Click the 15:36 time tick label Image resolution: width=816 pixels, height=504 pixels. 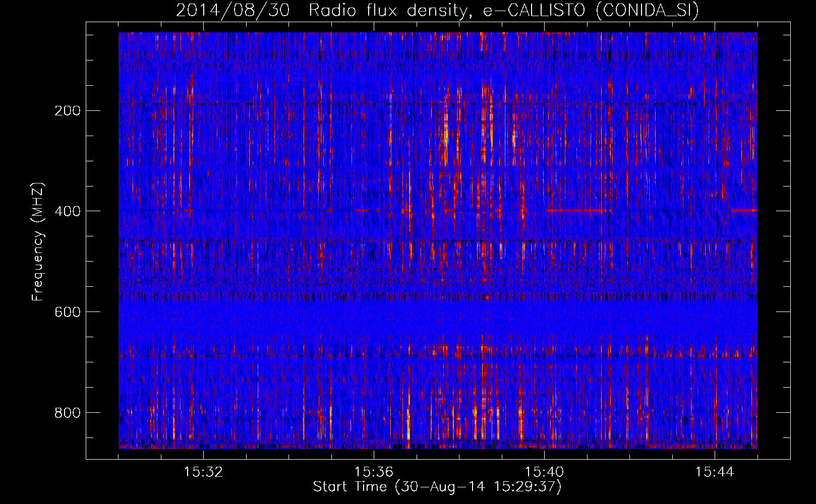pyautogui.click(x=374, y=472)
